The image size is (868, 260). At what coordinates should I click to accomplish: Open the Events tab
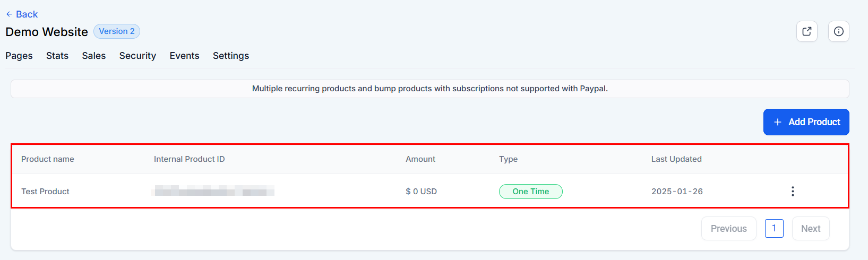(184, 56)
